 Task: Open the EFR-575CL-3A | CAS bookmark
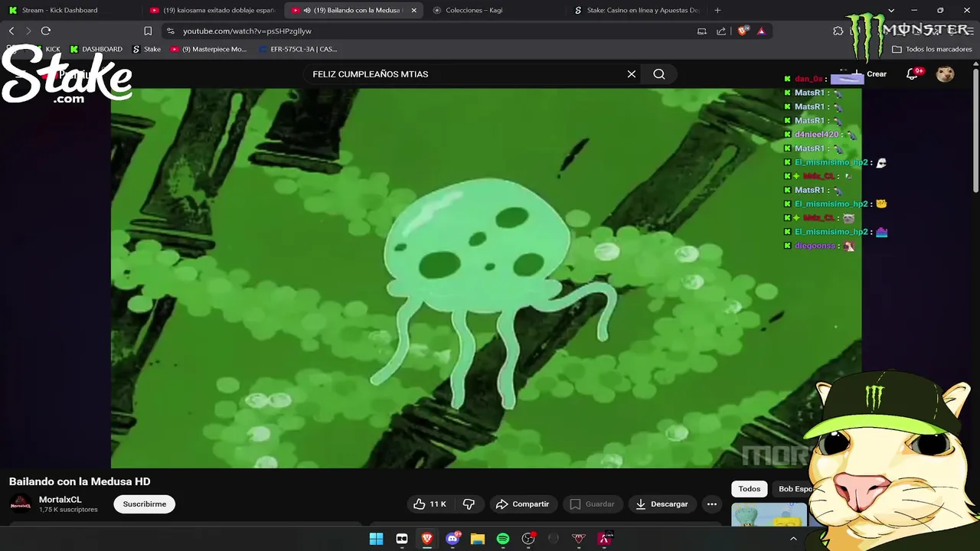298,49
